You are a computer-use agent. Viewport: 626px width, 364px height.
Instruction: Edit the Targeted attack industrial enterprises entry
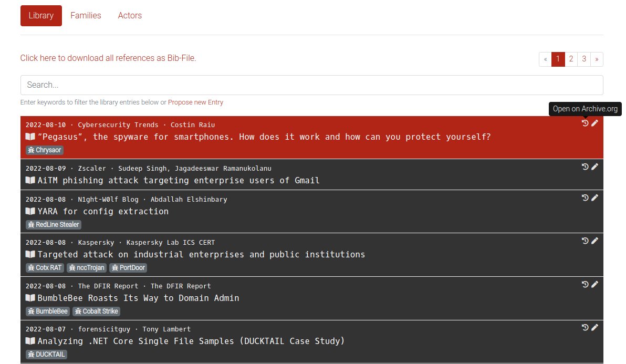[594, 241]
